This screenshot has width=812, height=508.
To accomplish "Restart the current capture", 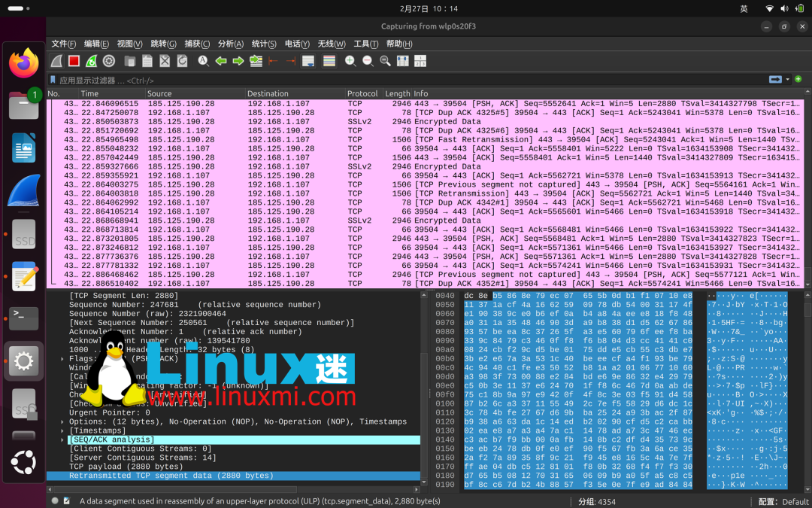I will coord(91,61).
